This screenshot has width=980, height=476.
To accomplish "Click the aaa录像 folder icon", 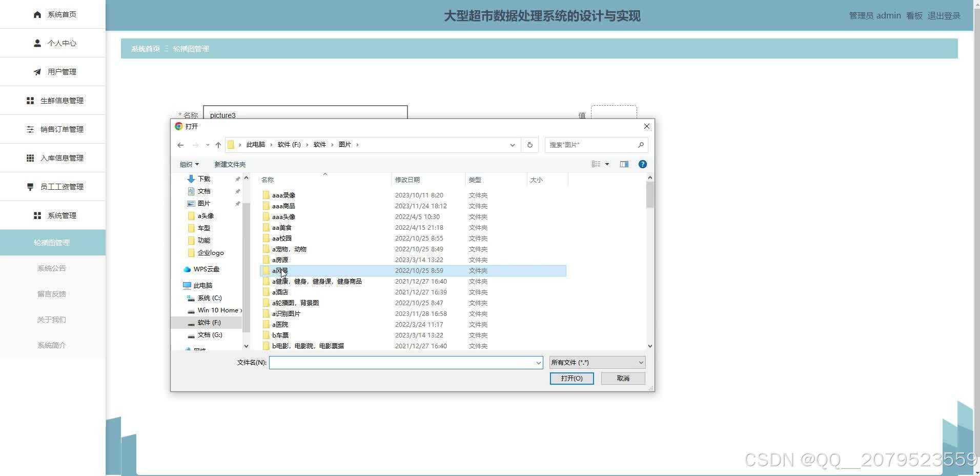I will click(x=266, y=195).
